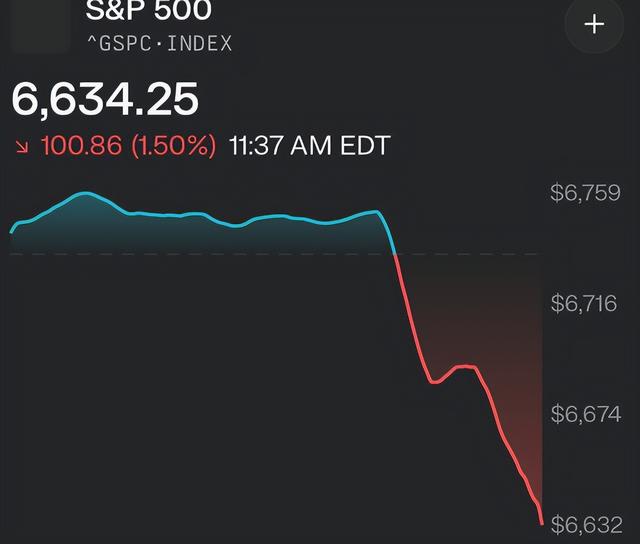
Task: Click where the line turns blue to red
Action: [397, 254]
